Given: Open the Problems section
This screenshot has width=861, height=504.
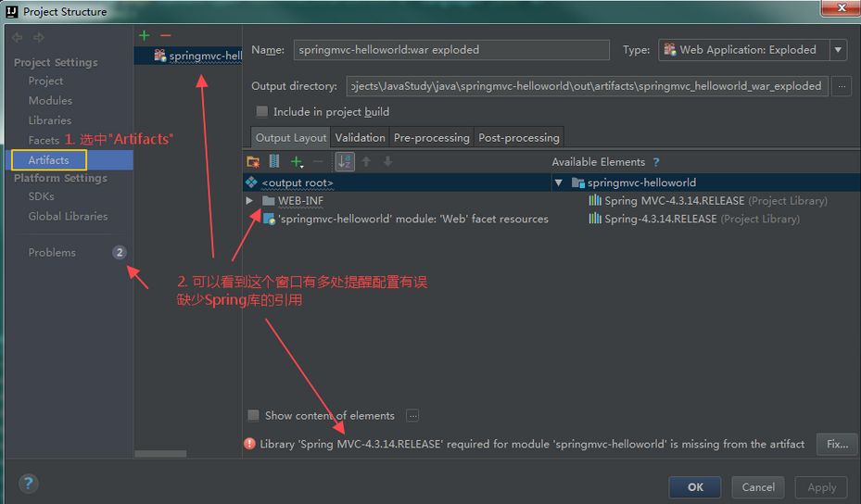Looking at the screenshot, I should pyautogui.click(x=52, y=252).
